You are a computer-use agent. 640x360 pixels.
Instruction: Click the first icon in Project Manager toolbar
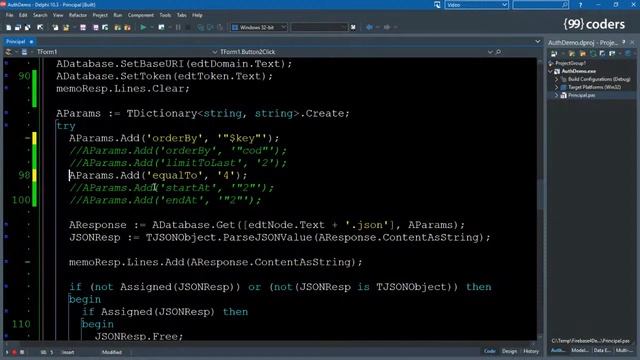pos(554,54)
